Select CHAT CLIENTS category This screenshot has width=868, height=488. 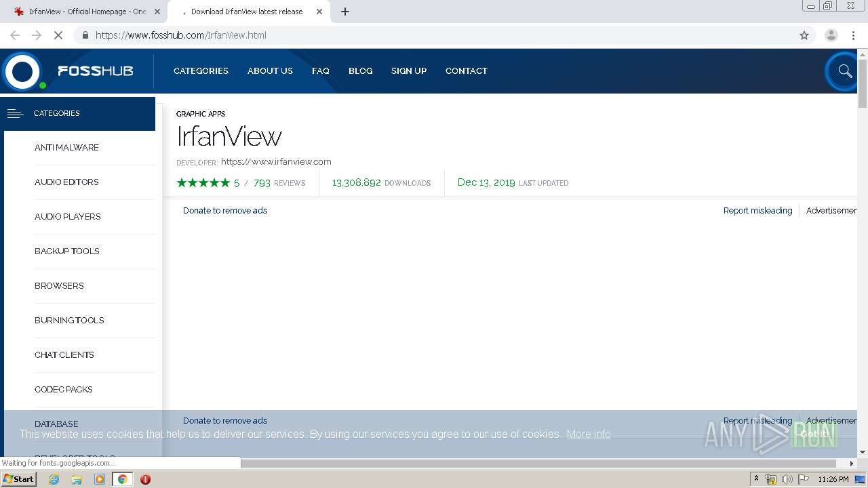[64, 354]
